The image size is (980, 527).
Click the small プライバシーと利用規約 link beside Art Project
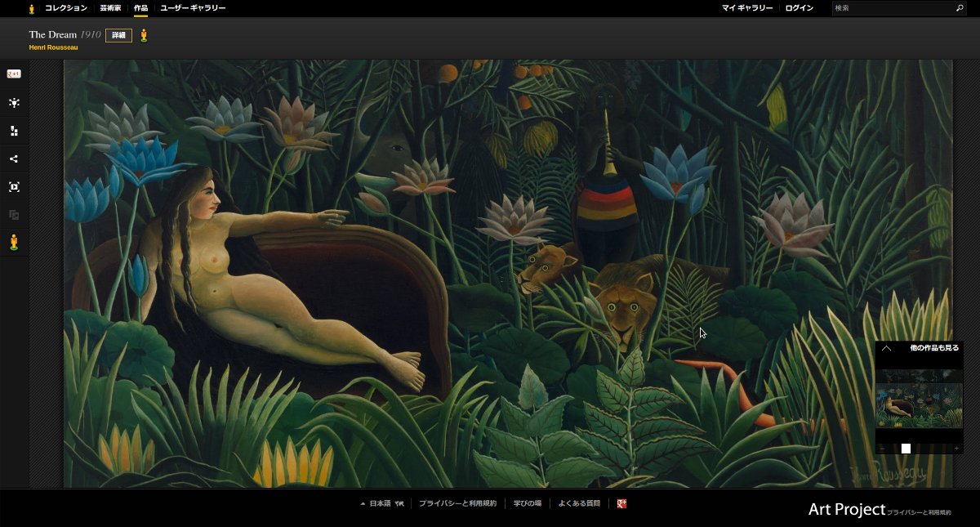pos(920,512)
